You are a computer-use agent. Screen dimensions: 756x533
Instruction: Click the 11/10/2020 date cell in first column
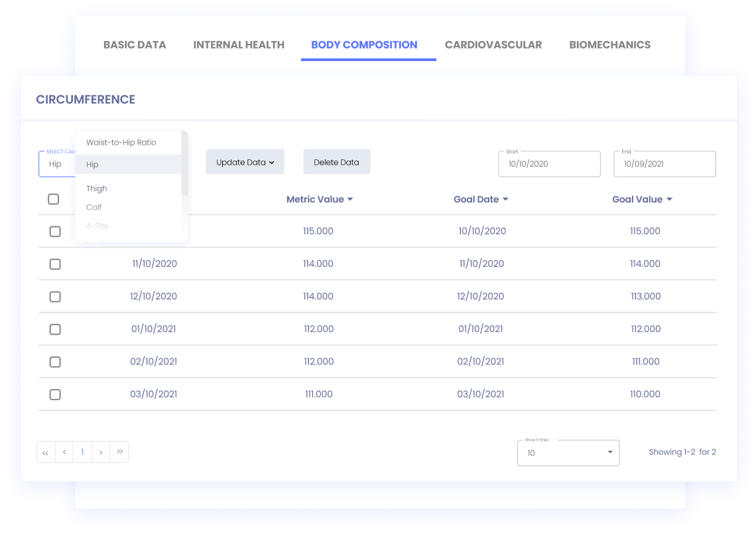click(x=155, y=264)
